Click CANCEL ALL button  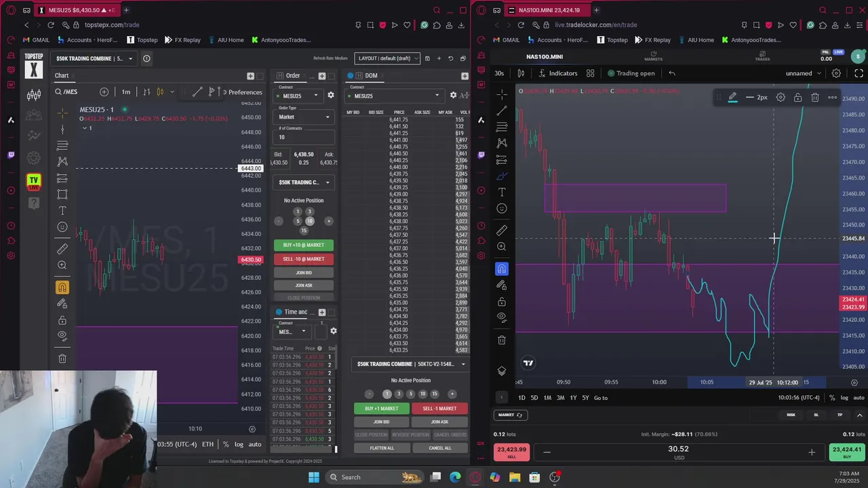coord(440,448)
